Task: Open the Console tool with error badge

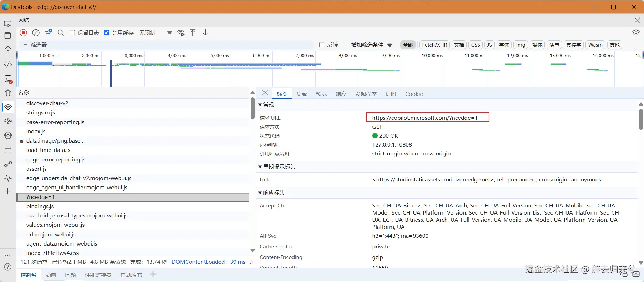Action: coord(8,79)
